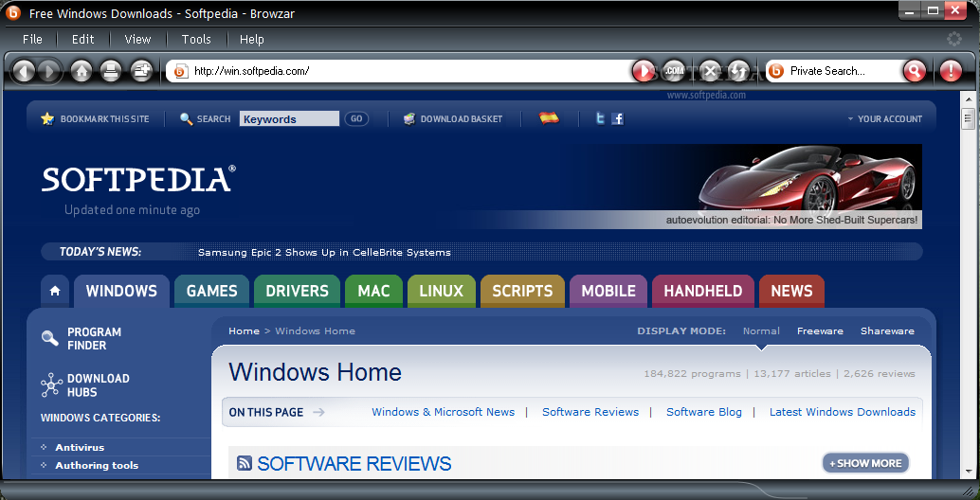
Task: Open the Edit menu
Action: pyautogui.click(x=82, y=40)
